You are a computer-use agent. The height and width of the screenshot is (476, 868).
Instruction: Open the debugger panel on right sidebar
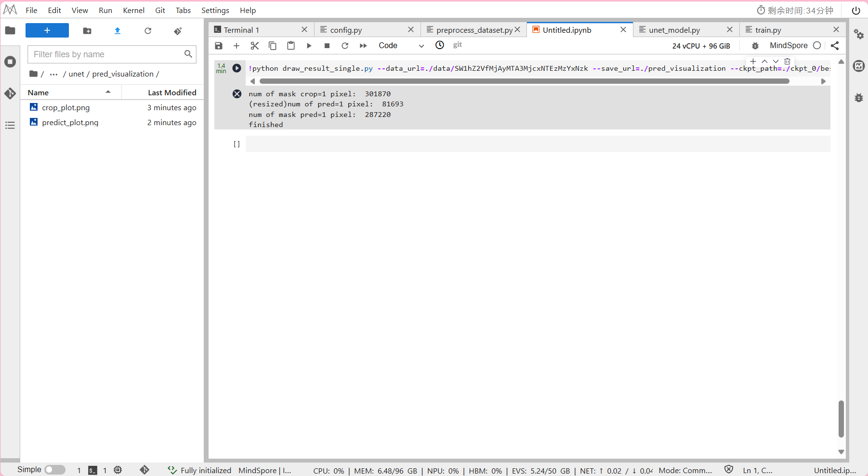859,98
